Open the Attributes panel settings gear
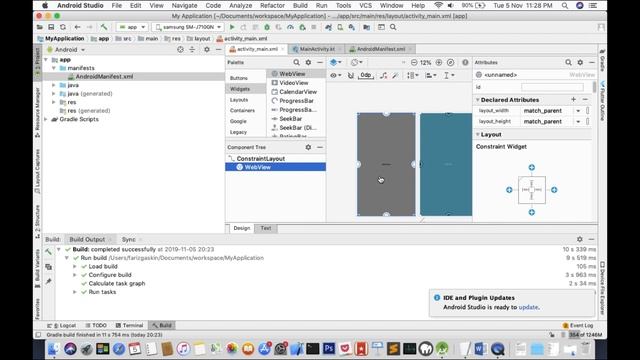 point(580,62)
